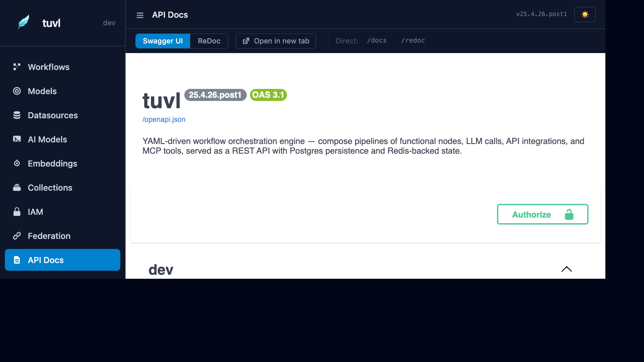Open IAM settings
Viewport: 644px width, 362px height.
[62, 212]
